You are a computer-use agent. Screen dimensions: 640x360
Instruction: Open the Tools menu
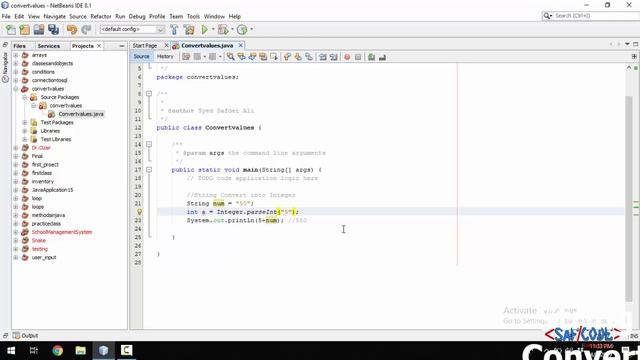[193, 16]
